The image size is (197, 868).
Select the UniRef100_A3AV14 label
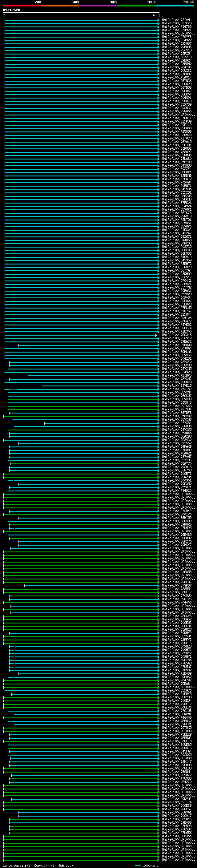click(177, 78)
